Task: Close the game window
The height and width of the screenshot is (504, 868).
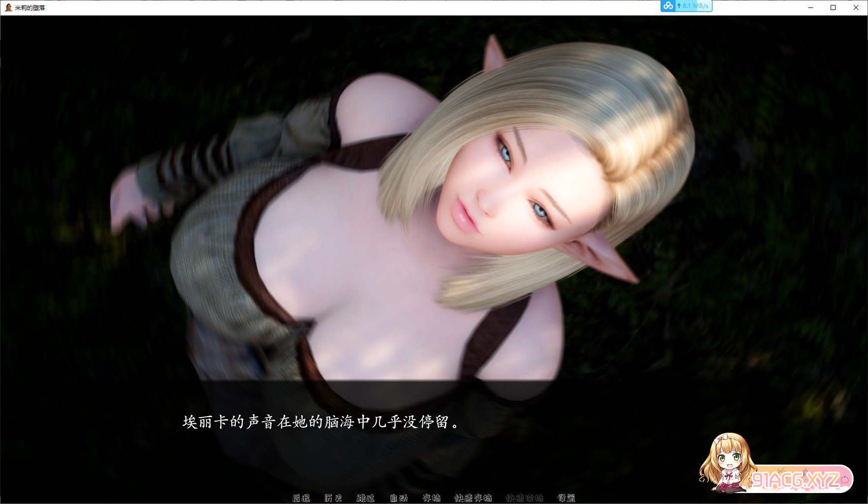Action: pyautogui.click(x=856, y=7)
